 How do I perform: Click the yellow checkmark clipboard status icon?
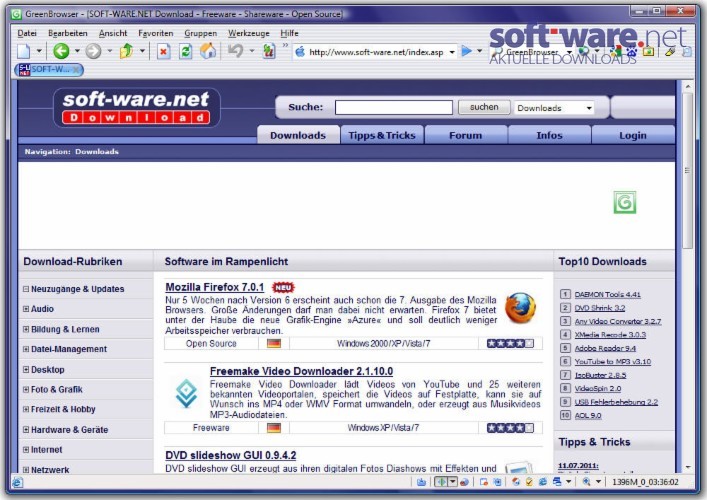[x=529, y=482]
